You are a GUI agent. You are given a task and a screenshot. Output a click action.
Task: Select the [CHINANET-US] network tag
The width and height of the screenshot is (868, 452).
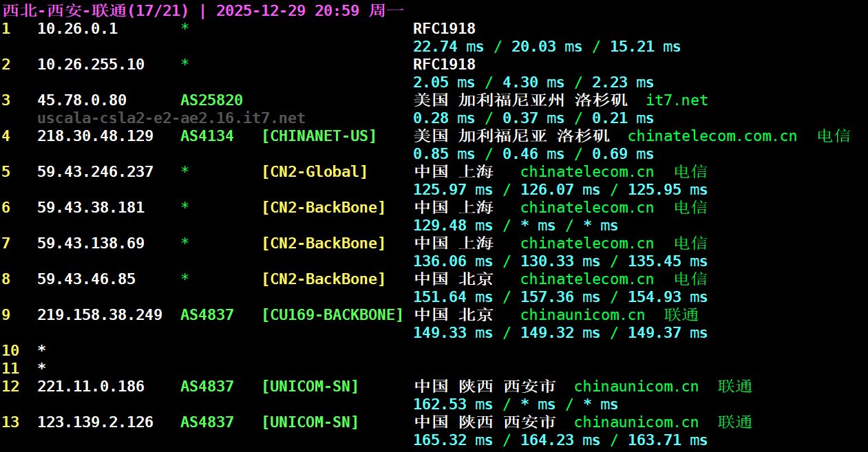pos(319,136)
